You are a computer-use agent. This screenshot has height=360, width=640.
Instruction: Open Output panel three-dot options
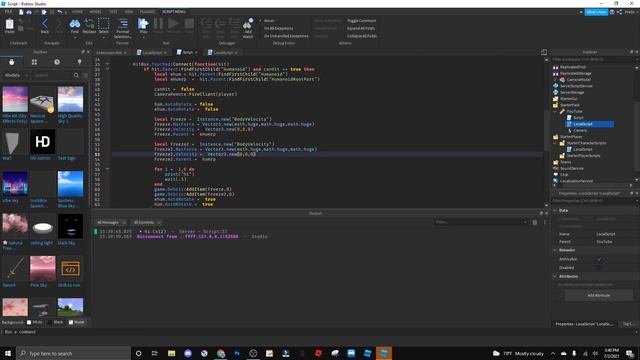coord(544,222)
